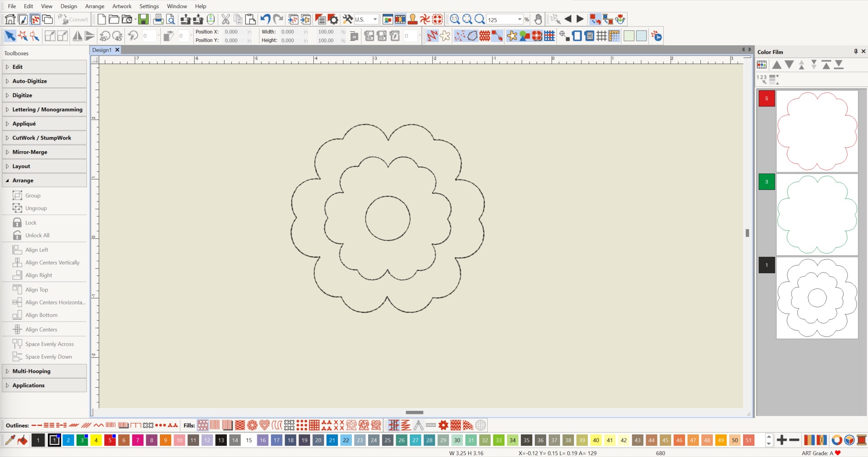Toggle Show Artistic View flower button
The height and width of the screenshot is (457, 868).
pos(445,36)
